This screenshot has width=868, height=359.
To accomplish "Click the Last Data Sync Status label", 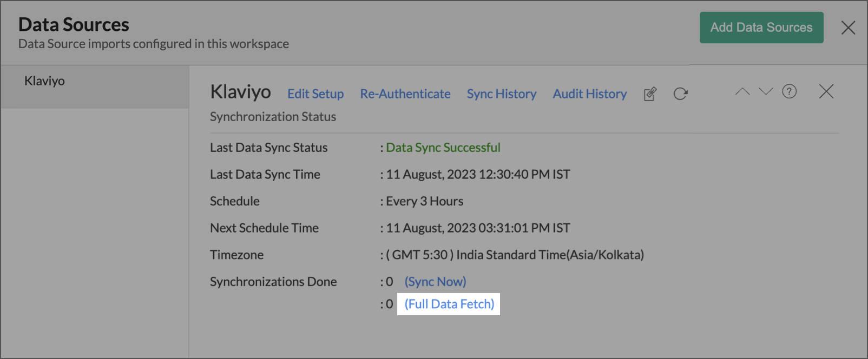I will click(x=269, y=148).
